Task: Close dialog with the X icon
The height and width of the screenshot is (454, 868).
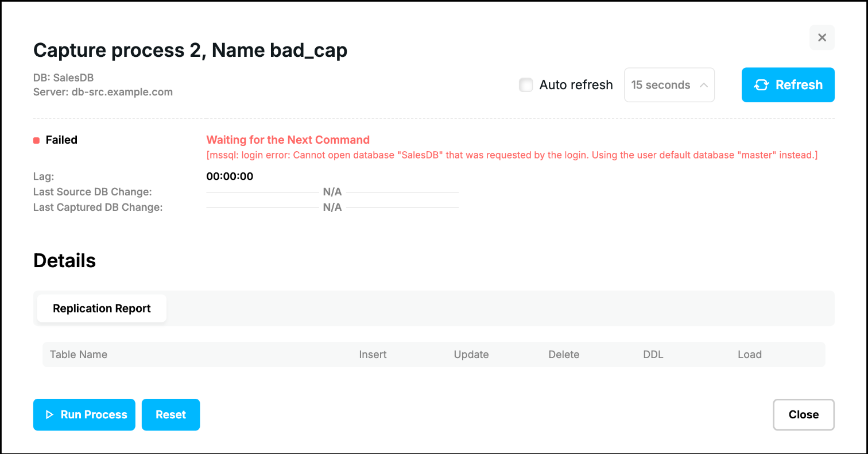Action: point(821,37)
